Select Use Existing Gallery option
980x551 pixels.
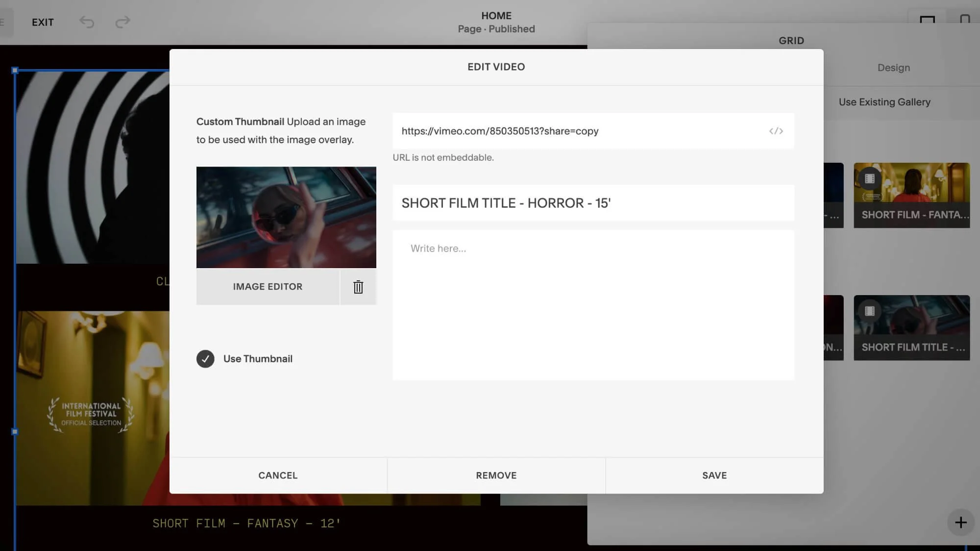coord(884,102)
